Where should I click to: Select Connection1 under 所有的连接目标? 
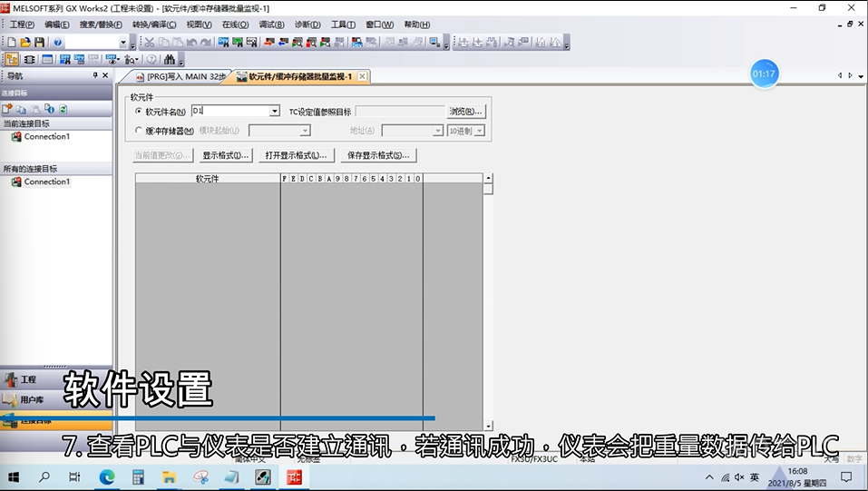point(46,182)
